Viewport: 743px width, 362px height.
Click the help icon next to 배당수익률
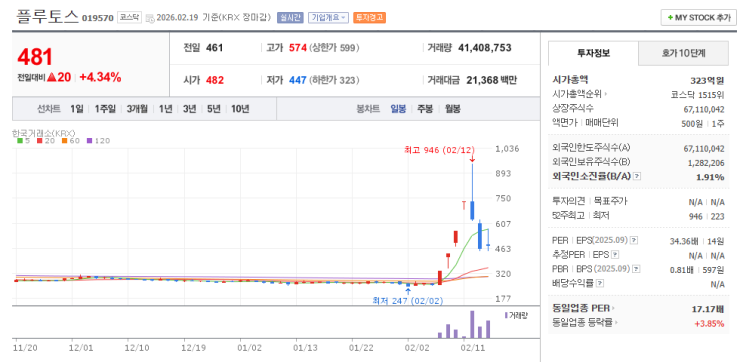click(600, 283)
